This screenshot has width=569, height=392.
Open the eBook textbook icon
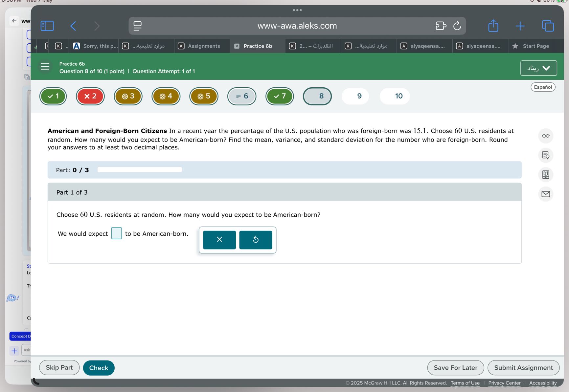(546, 175)
